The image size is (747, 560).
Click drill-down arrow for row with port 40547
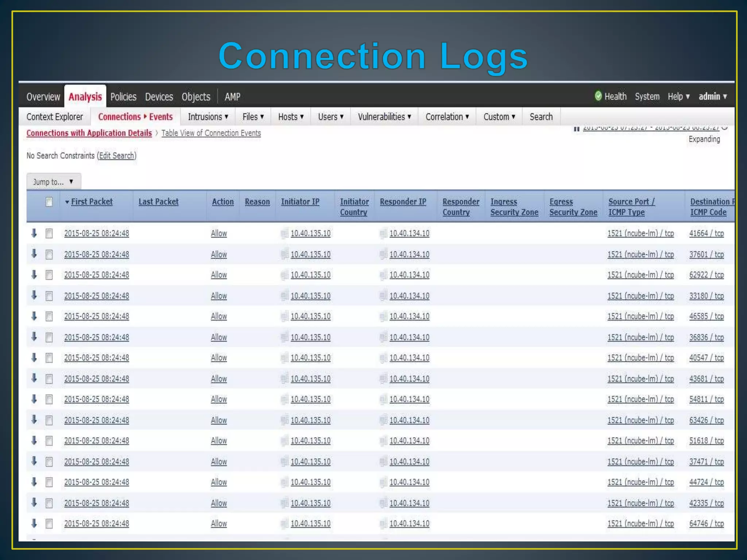pos(34,358)
